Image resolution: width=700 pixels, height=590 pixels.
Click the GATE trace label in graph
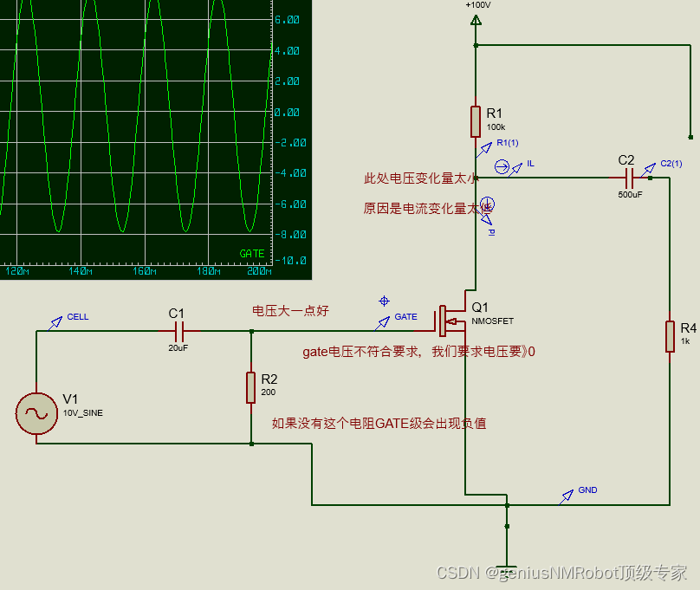pos(252,254)
